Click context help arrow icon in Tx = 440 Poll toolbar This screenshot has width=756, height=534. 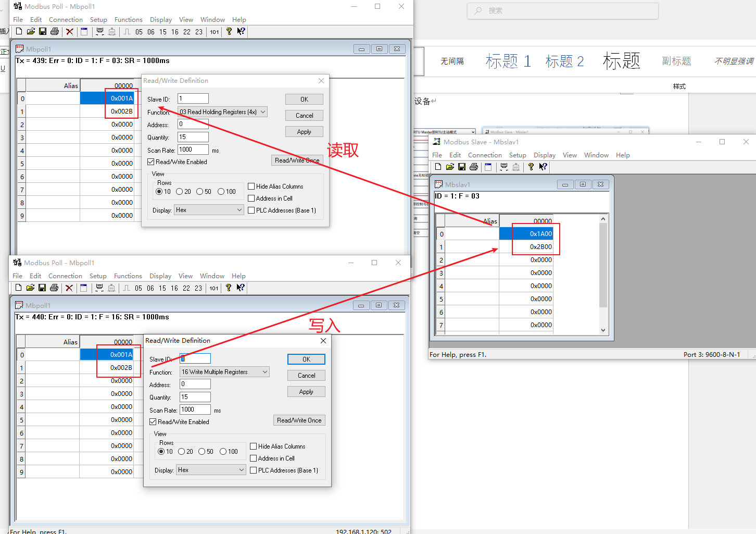click(x=241, y=288)
